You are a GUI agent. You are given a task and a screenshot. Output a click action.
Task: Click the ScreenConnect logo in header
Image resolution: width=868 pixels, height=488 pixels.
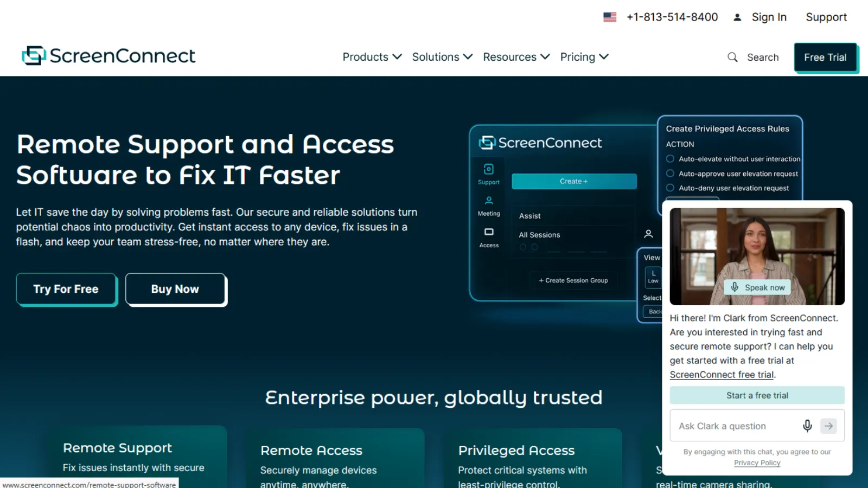pyautogui.click(x=108, y=56)
